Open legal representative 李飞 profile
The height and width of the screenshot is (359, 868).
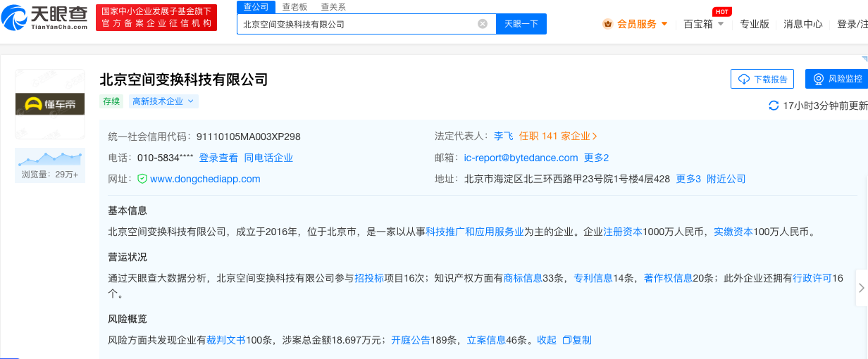(503, 137)
